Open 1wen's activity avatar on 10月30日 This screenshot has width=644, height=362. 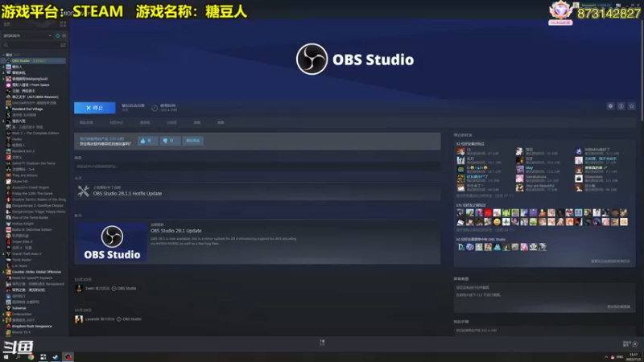(79, 289)
